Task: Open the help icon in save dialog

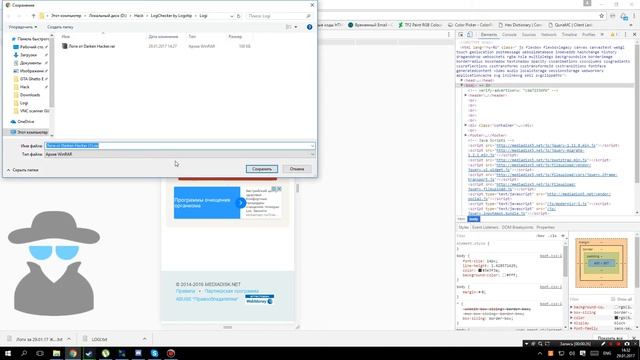Action: tap(309, 27)
